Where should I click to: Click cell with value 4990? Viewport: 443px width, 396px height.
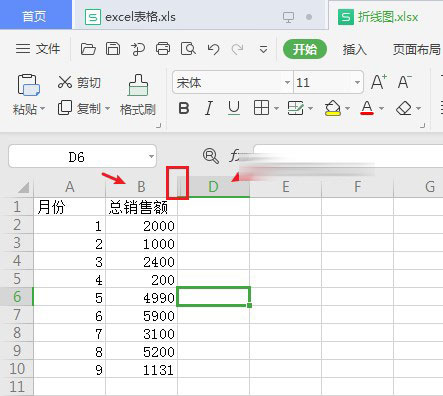141,297
